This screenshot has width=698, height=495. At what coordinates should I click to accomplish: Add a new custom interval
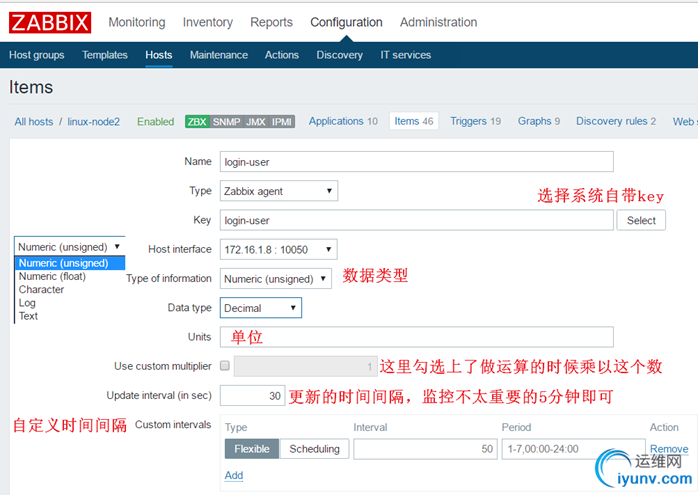tap(234, 475)
